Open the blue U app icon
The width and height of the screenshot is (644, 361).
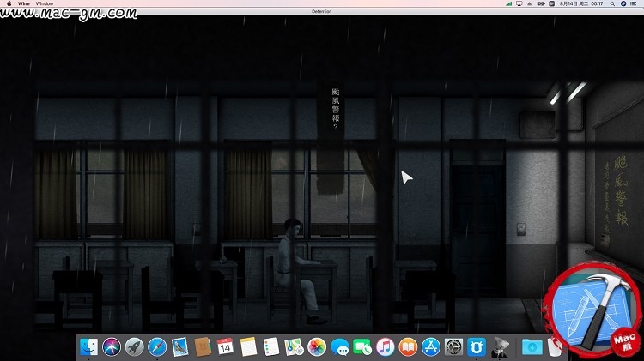(477, 347)
